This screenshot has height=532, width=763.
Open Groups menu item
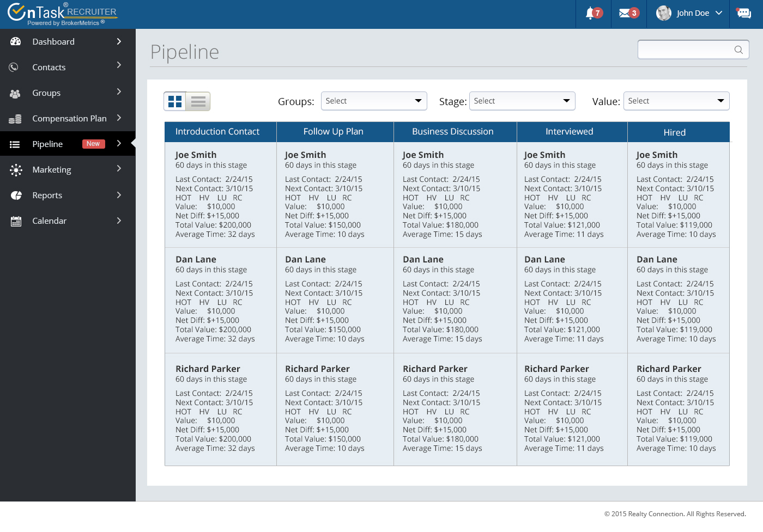pos(68,93)
